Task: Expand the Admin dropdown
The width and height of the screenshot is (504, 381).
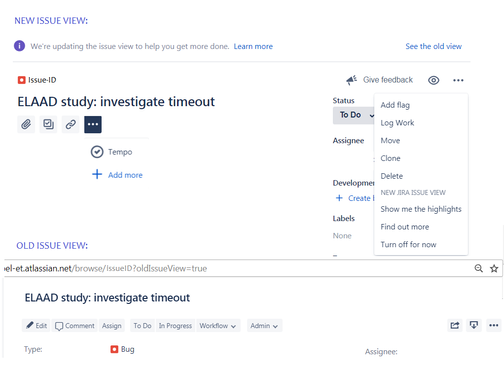Action: (264, 326)
